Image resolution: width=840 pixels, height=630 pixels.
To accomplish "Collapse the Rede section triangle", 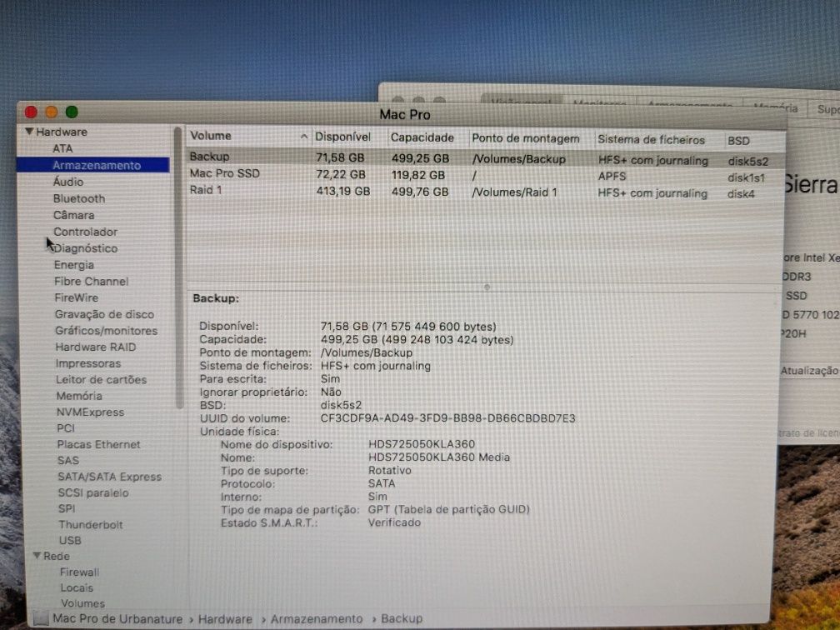I will 37,556.
